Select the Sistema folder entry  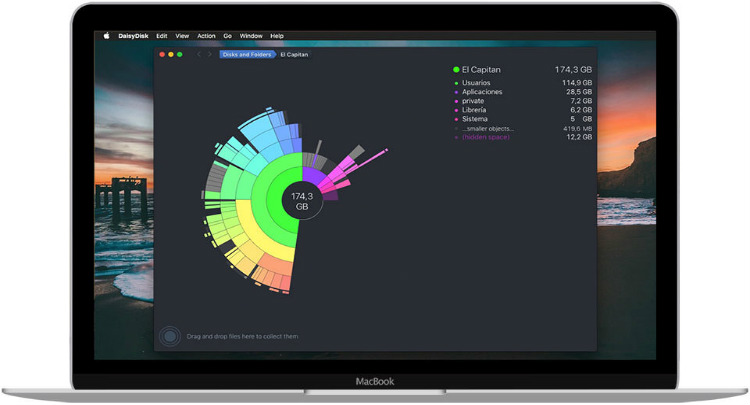[x=523, y=119]
